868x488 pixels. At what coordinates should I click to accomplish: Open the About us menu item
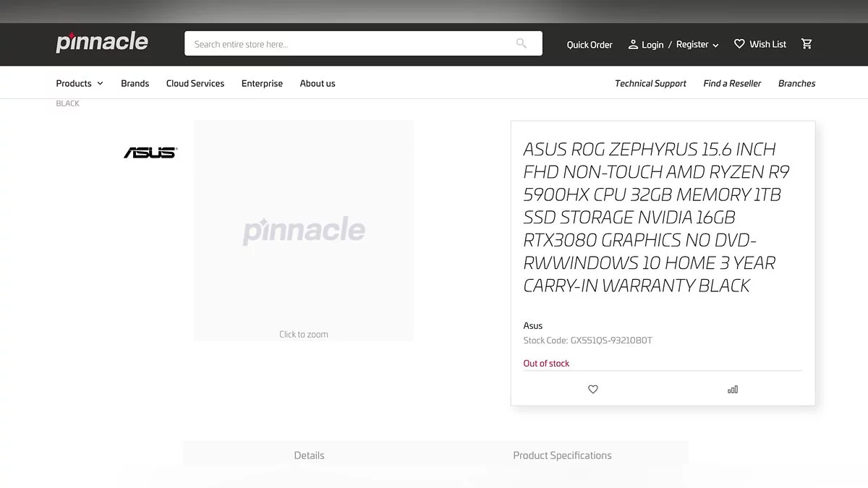(318, 83)
